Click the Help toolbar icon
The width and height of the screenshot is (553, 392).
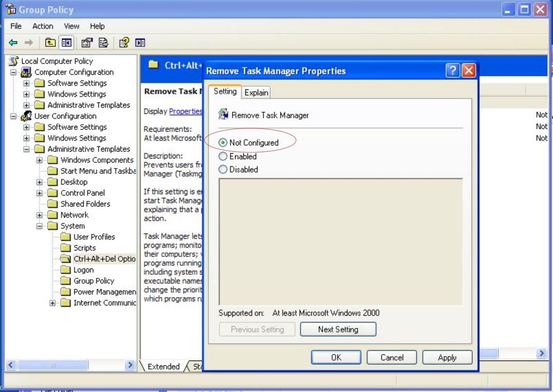[x=124, y=42]
